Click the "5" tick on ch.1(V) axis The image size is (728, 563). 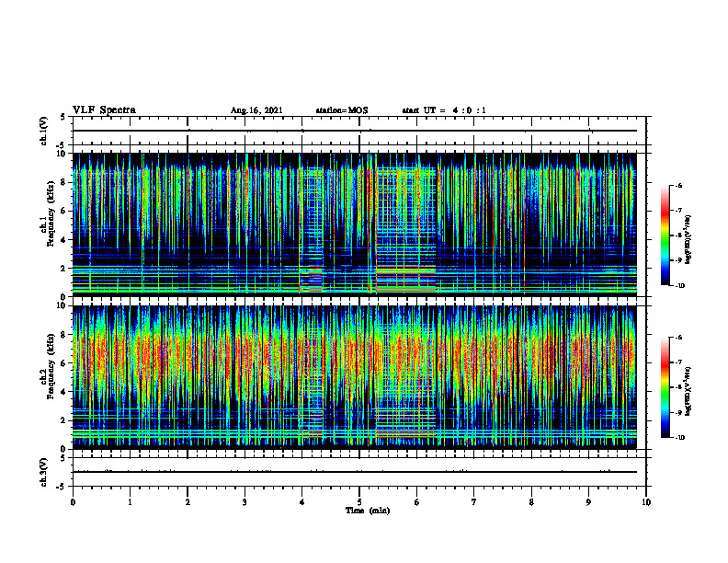click(x=63, y=118)
